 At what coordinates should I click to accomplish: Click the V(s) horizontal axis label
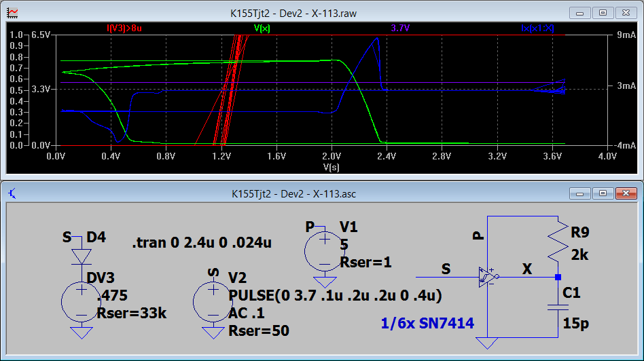pyautogui.click(x=331, y=166)
